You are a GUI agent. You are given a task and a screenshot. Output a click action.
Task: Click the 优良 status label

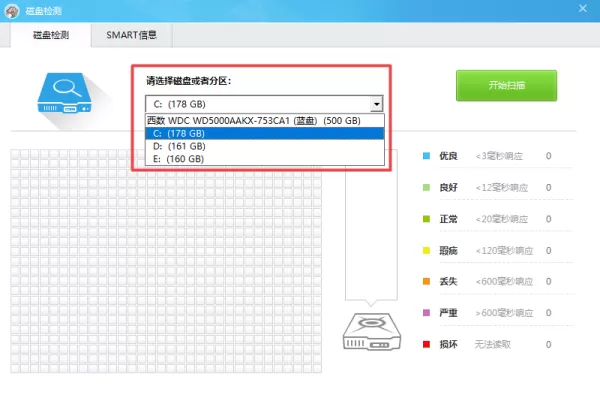448,156
